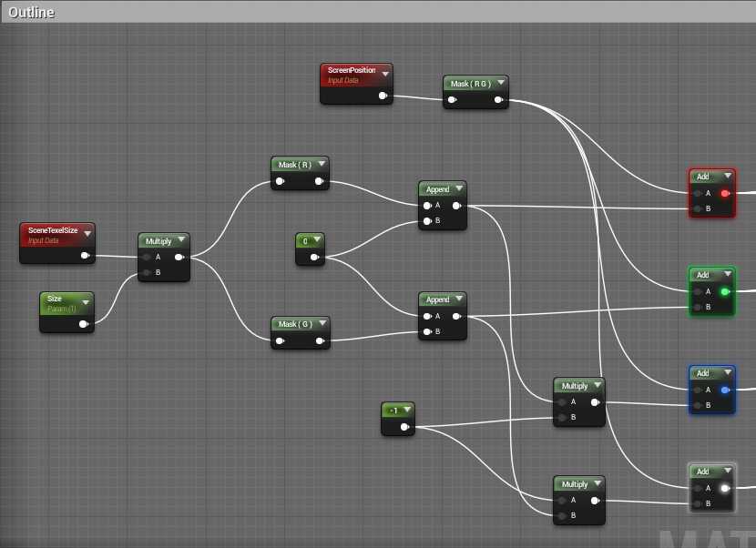Click the Size parameter node output pin

coord(83,324)
